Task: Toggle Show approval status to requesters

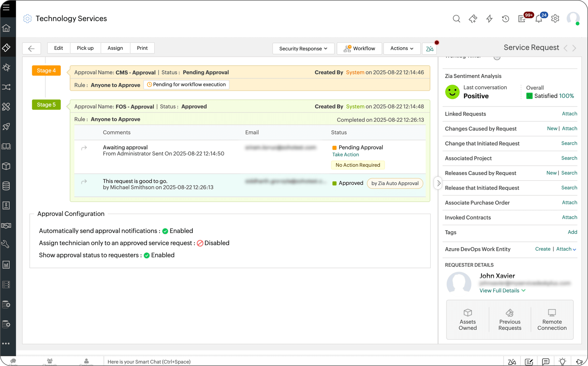Action: pyautogui.click(x=146, y=255)
